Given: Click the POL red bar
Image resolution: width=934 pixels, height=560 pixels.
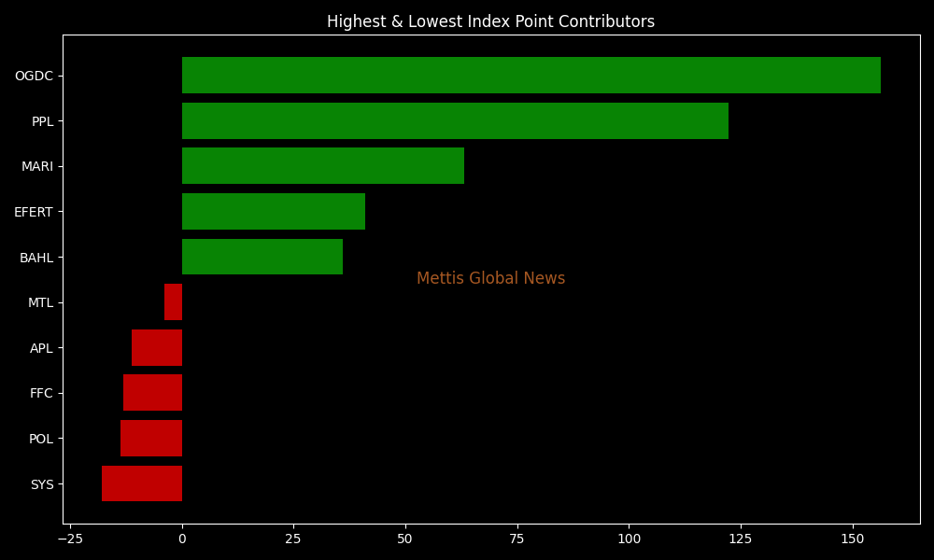Looking at the screenshot, I should coord(151,439).
